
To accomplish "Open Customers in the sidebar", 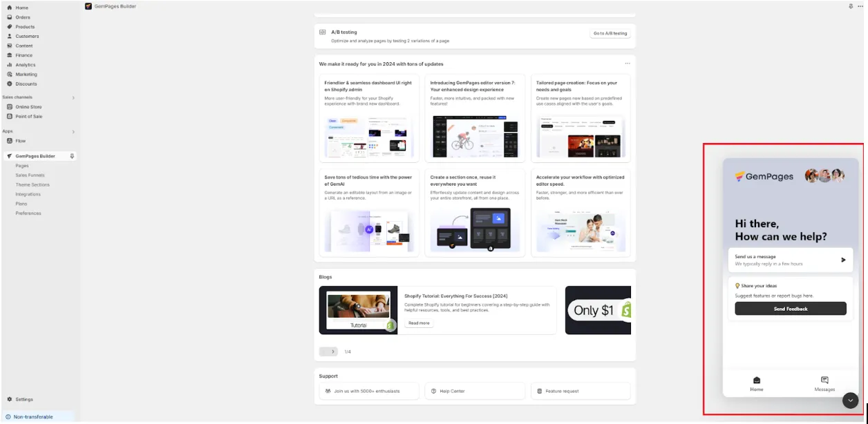I will click(x=27, y=36).
